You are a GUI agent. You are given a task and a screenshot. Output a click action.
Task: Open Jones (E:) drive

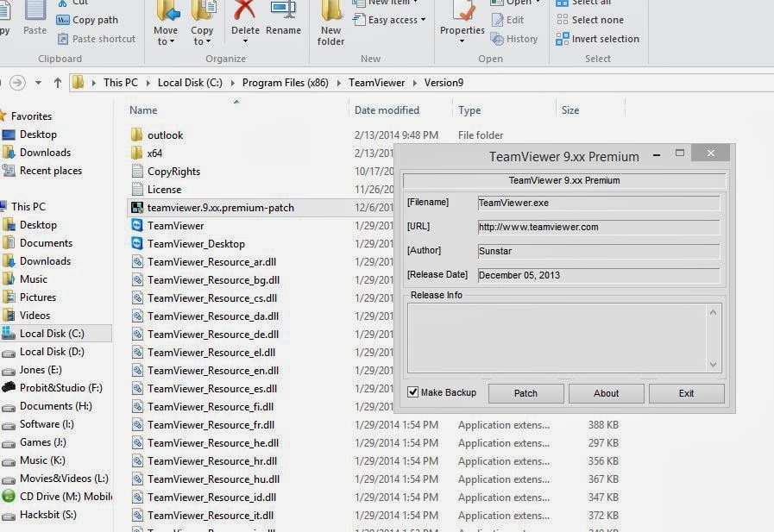click(41, 370)
